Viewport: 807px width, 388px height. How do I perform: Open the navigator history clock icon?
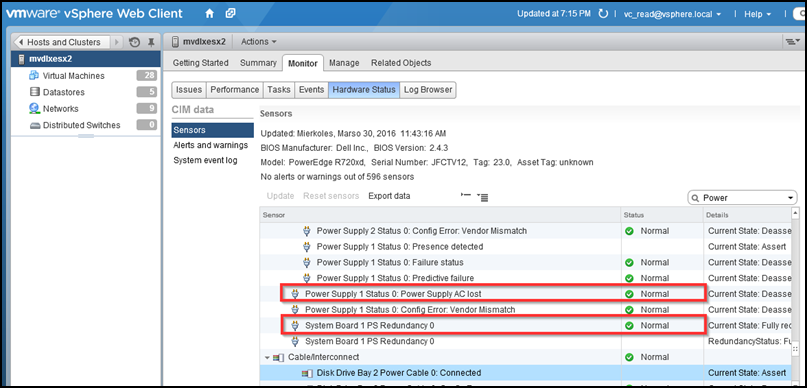click(x=134, y=42)
